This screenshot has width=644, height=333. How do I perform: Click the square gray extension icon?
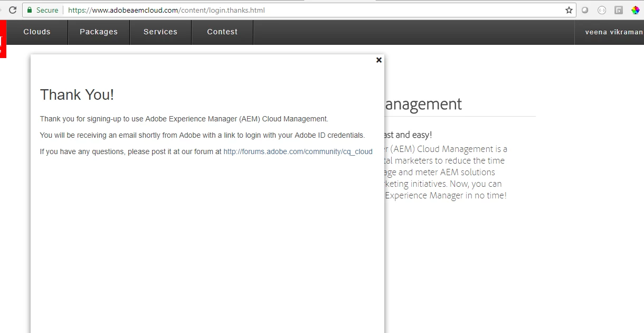click(x=619, y=10)
